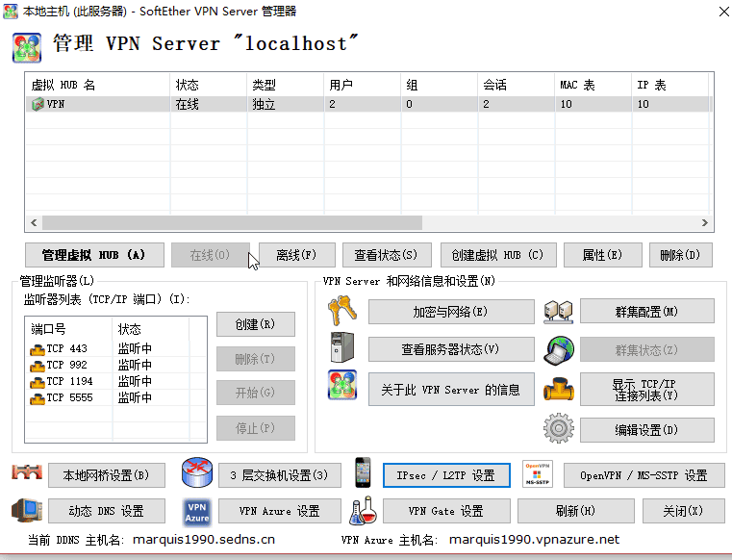This screenshot has height=560, width=732.
Task: Click the VPN Azure blue icon
Action: click(x=197, y=512)
